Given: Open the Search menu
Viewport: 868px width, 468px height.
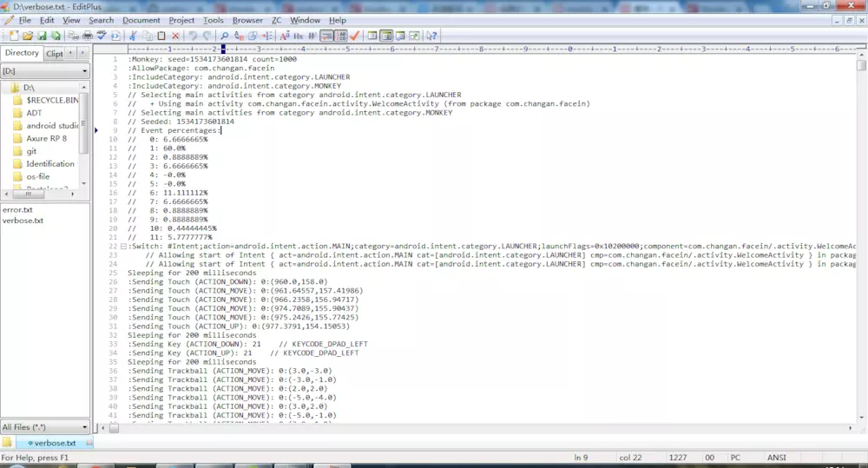Looking at the screenshot, I should pyautogui.click(x=101, y=20).
